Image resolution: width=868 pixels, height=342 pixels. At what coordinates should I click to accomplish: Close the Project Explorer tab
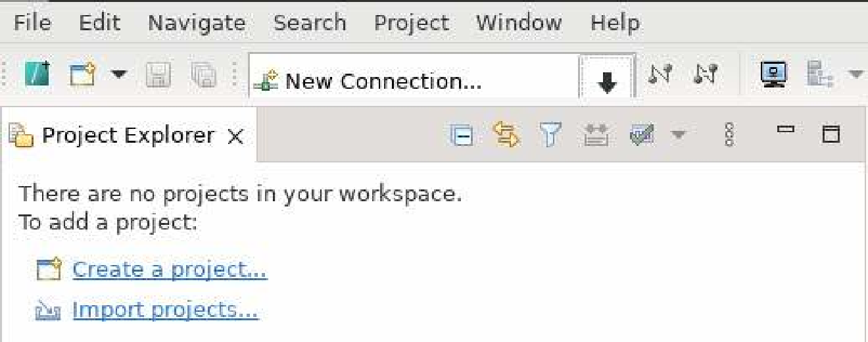(x=235, y=136)
